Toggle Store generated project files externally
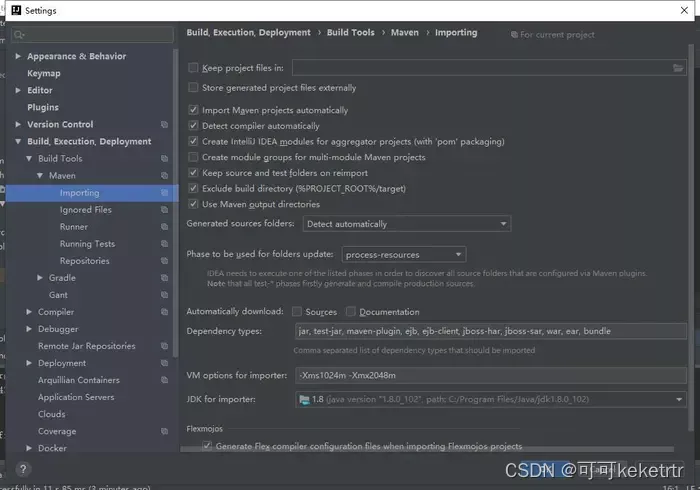 tap(193, 87)
